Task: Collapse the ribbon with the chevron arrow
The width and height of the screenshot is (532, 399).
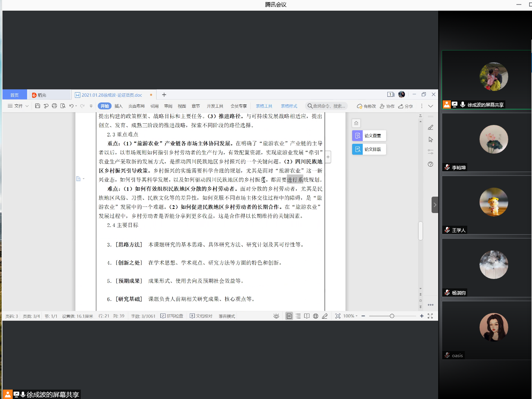Action: point(431,106)
